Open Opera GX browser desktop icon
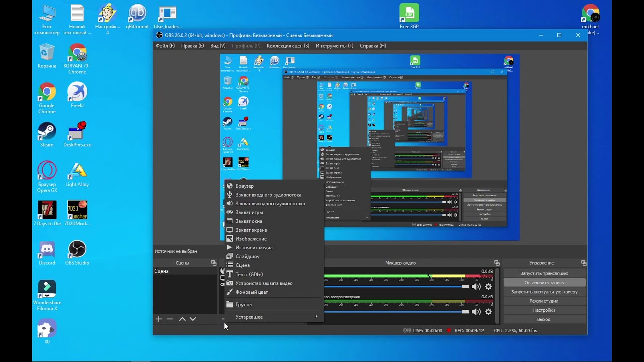Image resolution: width=644 pixels, height=362 pixels. (47, 176)
